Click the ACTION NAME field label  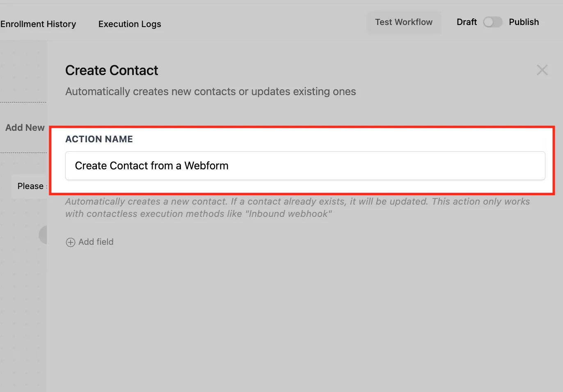pyautogui.click(x=99, y=139)
